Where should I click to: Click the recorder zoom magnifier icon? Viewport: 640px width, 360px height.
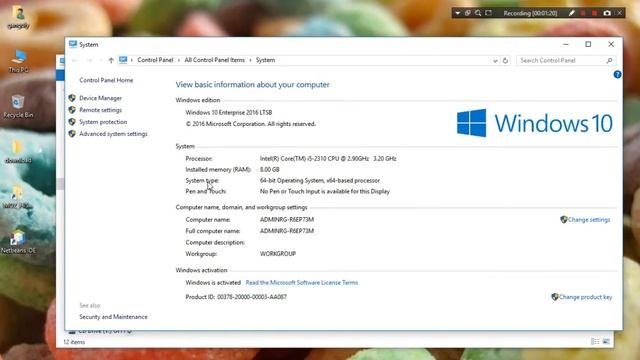(x=478, y=13)
